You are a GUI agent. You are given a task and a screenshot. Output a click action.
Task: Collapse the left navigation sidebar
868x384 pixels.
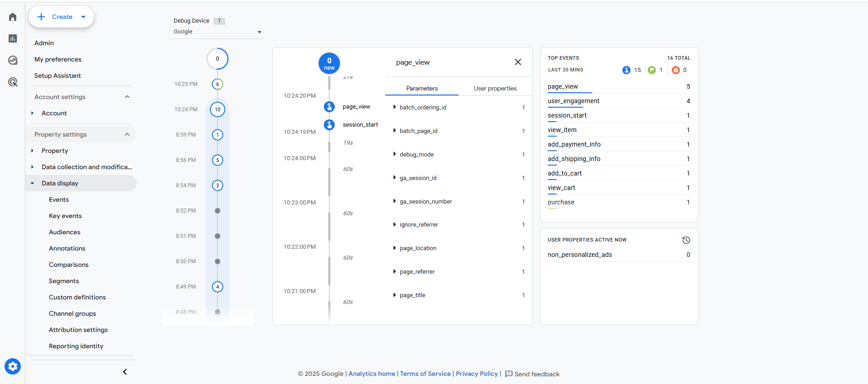pos(125,372)
